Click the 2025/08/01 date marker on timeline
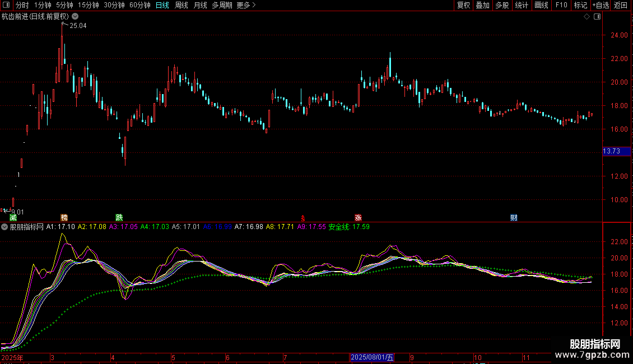Image resolution: width=633 pixels, height=364 pixels. pyautogui.click(x=372, y=357)
